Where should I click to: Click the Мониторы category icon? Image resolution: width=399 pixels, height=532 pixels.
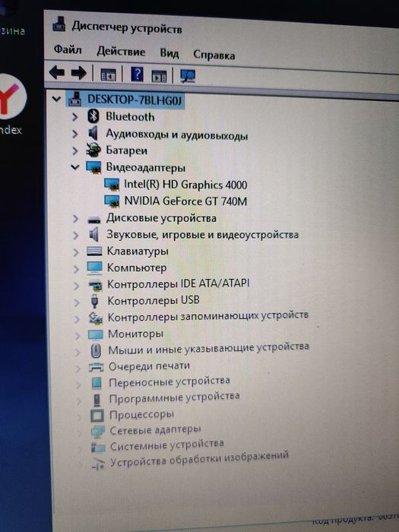[x=95, y=335]
